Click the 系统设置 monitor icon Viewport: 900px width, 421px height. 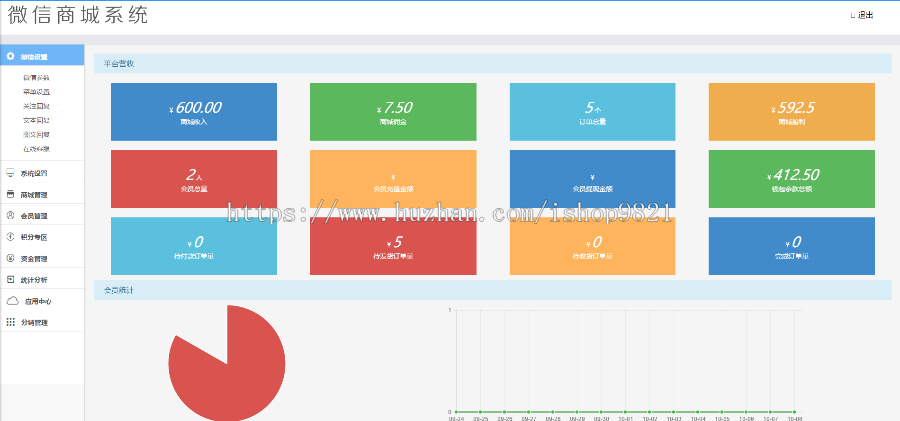tap(10, 173)
